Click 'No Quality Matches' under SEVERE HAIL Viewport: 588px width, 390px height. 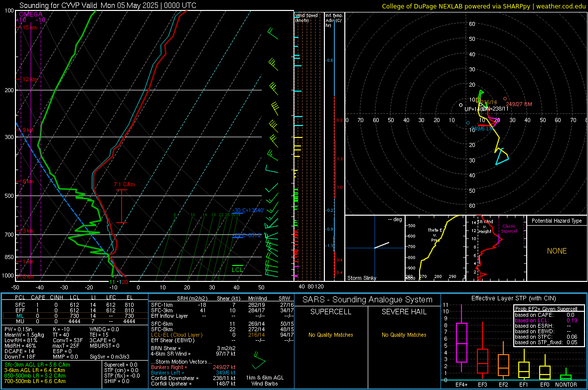(x=404, y=335)
